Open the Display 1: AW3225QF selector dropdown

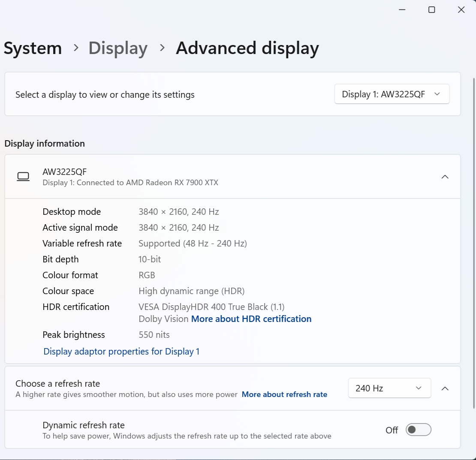point(392,94)
